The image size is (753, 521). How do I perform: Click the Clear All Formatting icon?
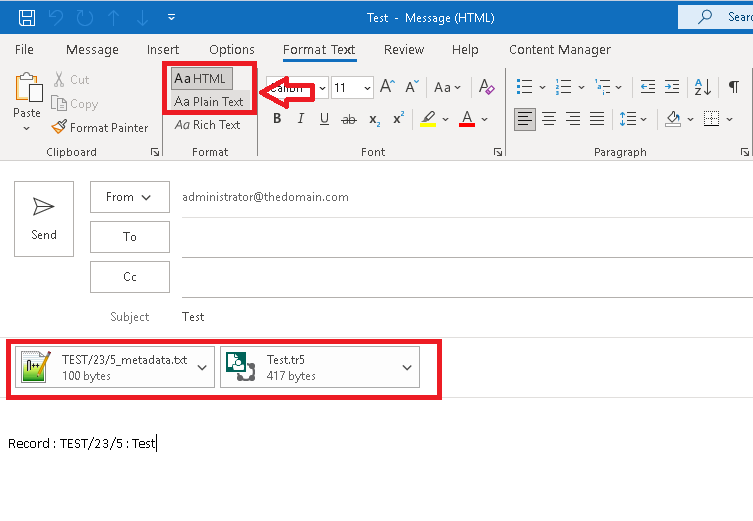coord(486,87)
